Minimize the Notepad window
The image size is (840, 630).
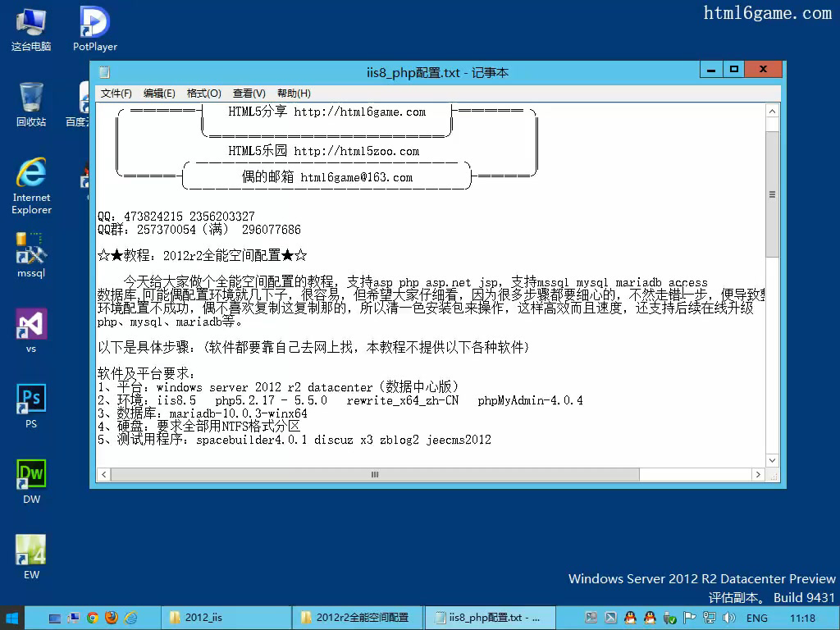pyautogui.click(x=711, y=70)
